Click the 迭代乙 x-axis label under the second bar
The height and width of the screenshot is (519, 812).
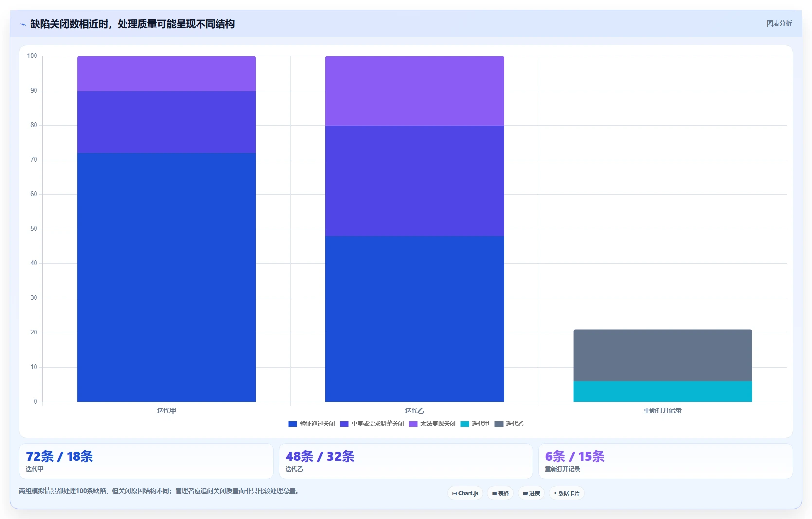click(x=415, y=410)
